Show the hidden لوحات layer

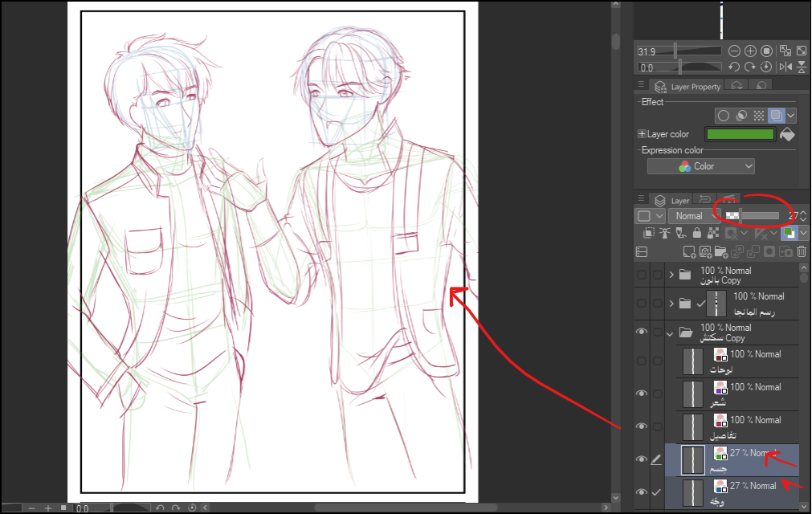pyautogui.click(x=641, y=361)
